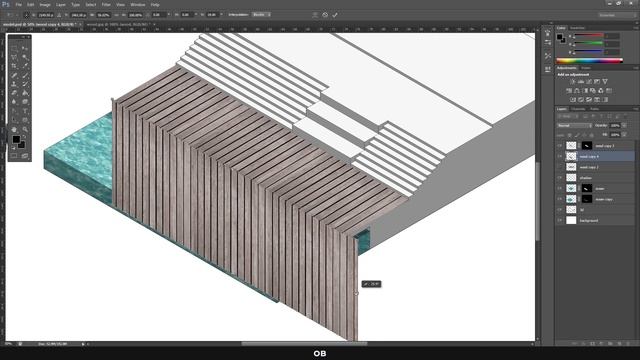Hide the water layer
Screen dimensions: 640x360
click(560, 188)
